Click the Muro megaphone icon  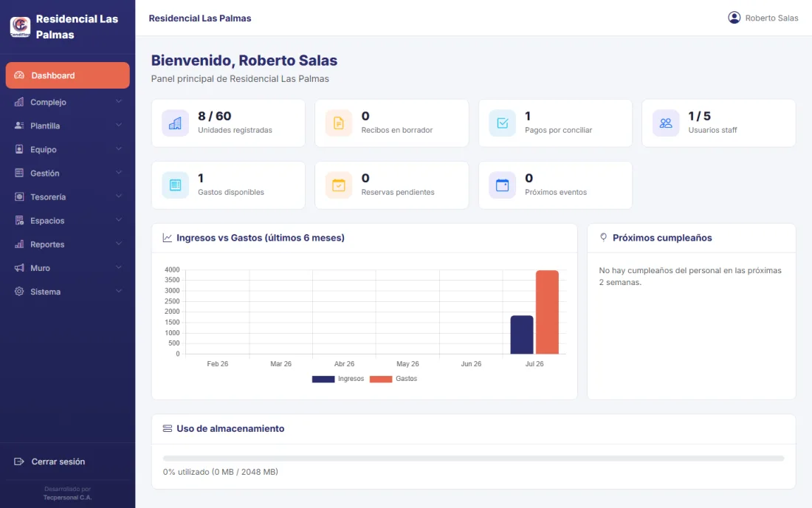click(19, 268)
